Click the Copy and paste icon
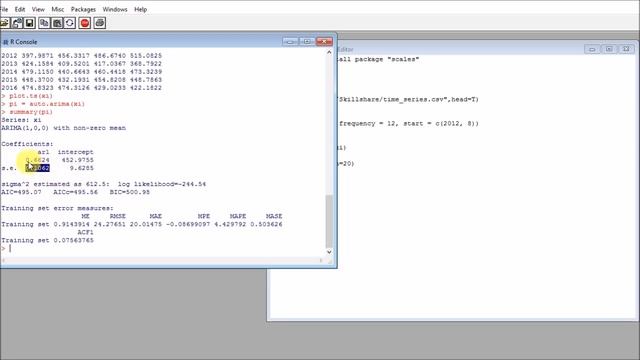This screenshot has width=640, height=360. tap(70, 23)
